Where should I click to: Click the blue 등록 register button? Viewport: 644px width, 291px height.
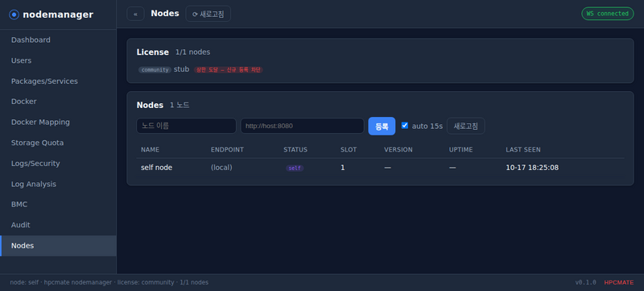tap(382, 127)
